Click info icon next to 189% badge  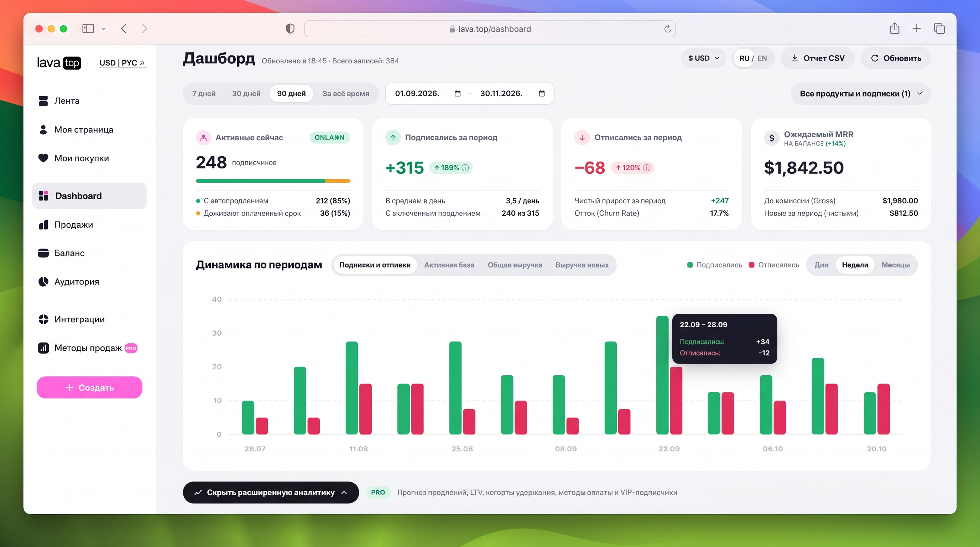465,168
